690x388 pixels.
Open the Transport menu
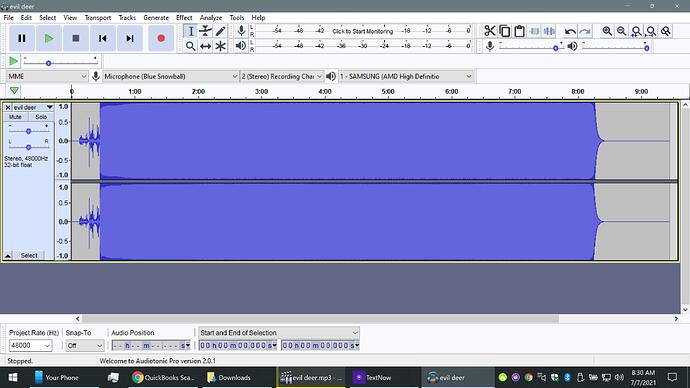tap(98, 18)
